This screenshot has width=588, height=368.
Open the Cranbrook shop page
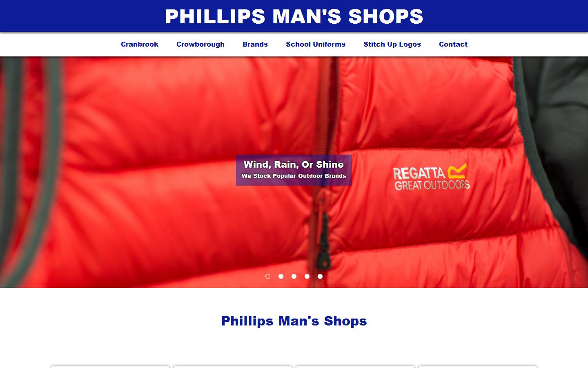[x=140, y=44]
